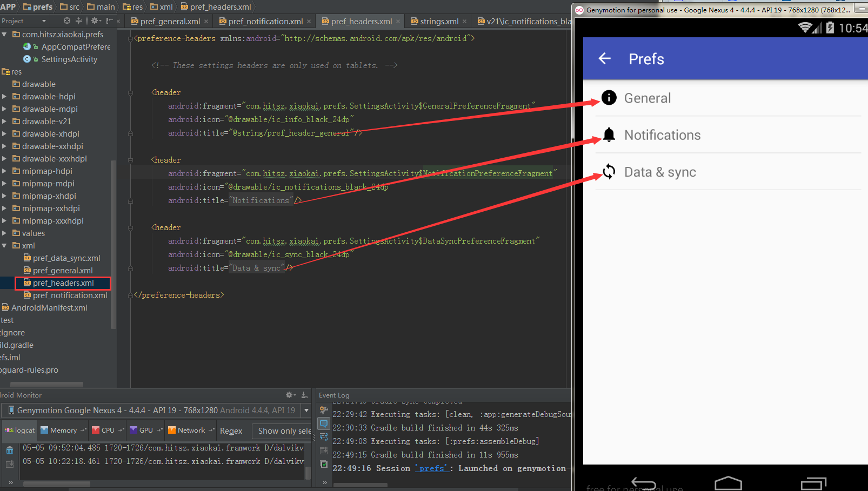Open the 'Show only sele...' filter dropdown
868x491 pixels.
pos(282,431)
